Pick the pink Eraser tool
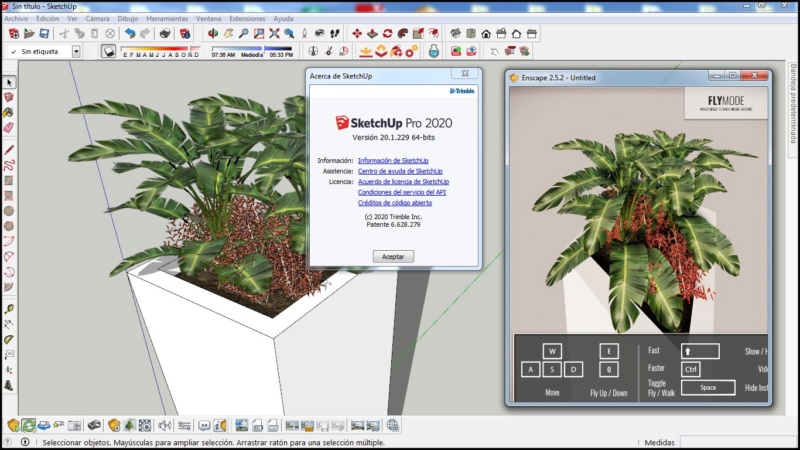The width and height of the screenshot is (800, 450). pos(9,128)
